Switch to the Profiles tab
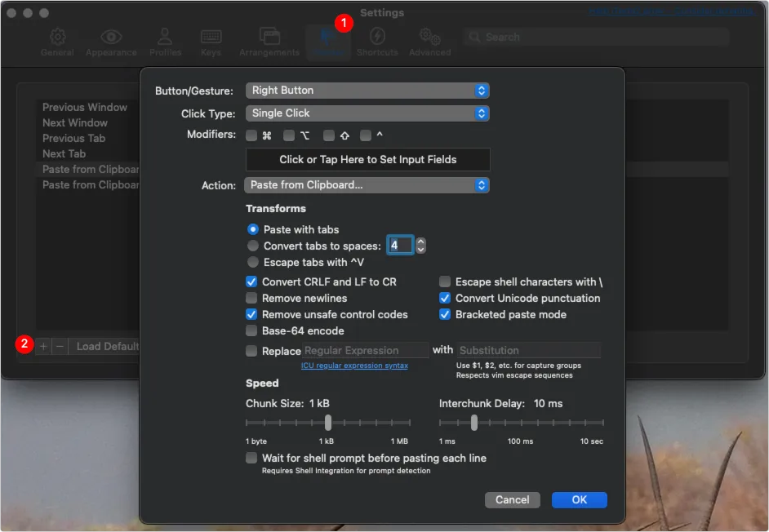The width and height of the screenshot is (769, 532). tap(165, 42)
